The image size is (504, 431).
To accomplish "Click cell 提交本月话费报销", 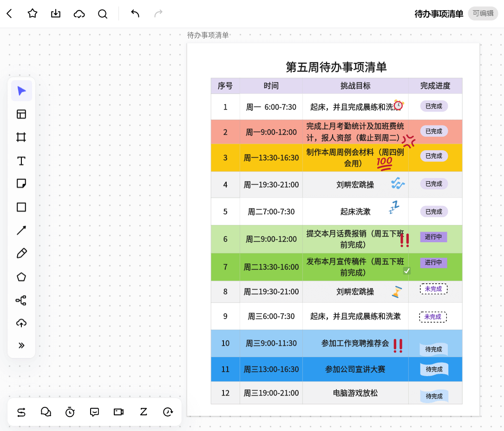I will 355,239.
